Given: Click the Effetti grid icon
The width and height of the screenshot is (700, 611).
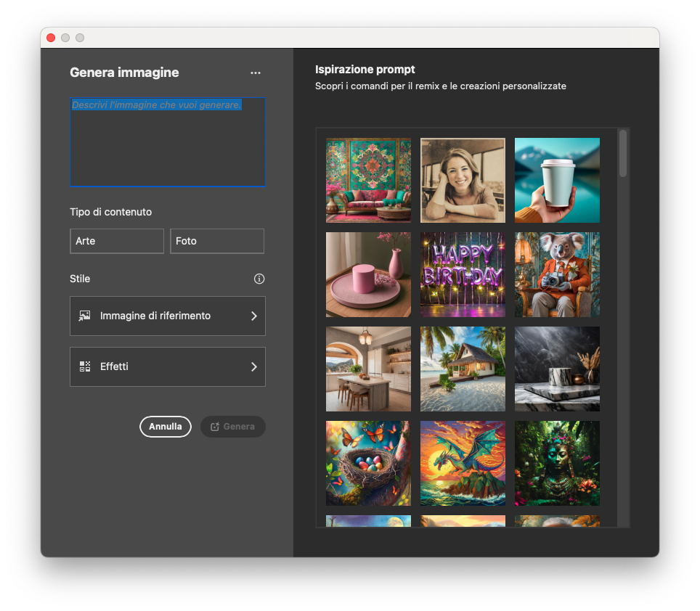Looking at the screenshot, I should coord(85,366).
